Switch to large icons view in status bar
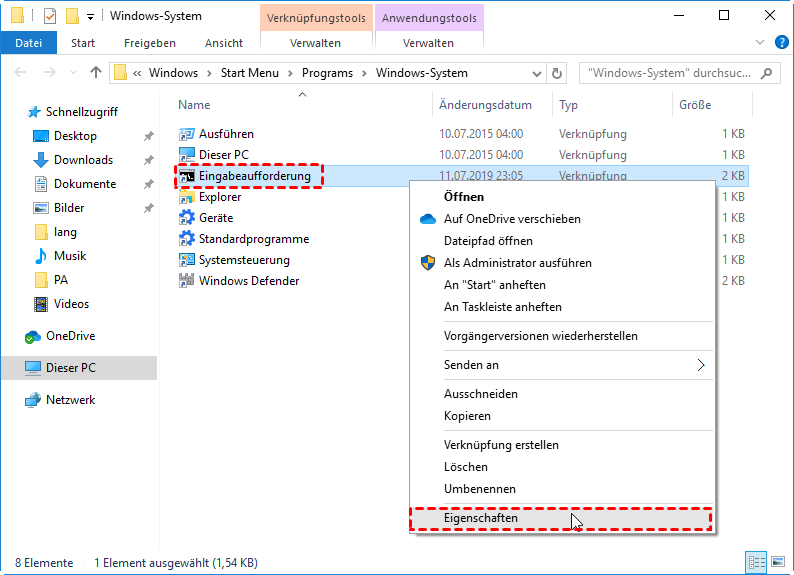This screenshot has width=794, height=575. tap(778, 562)
